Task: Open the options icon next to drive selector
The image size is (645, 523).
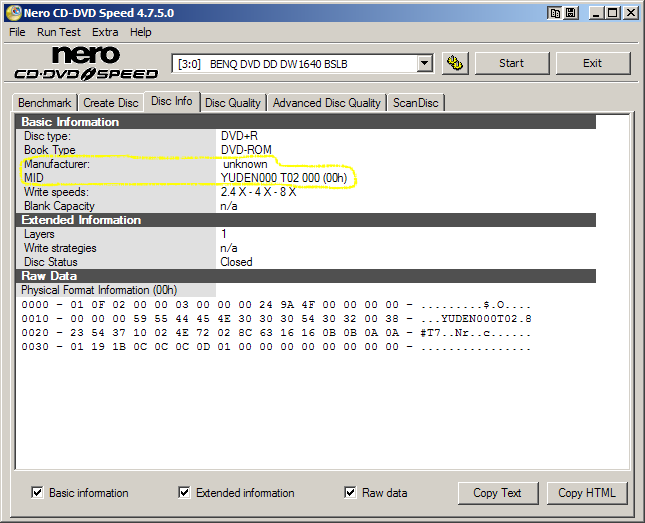Action: coord(455,63)
